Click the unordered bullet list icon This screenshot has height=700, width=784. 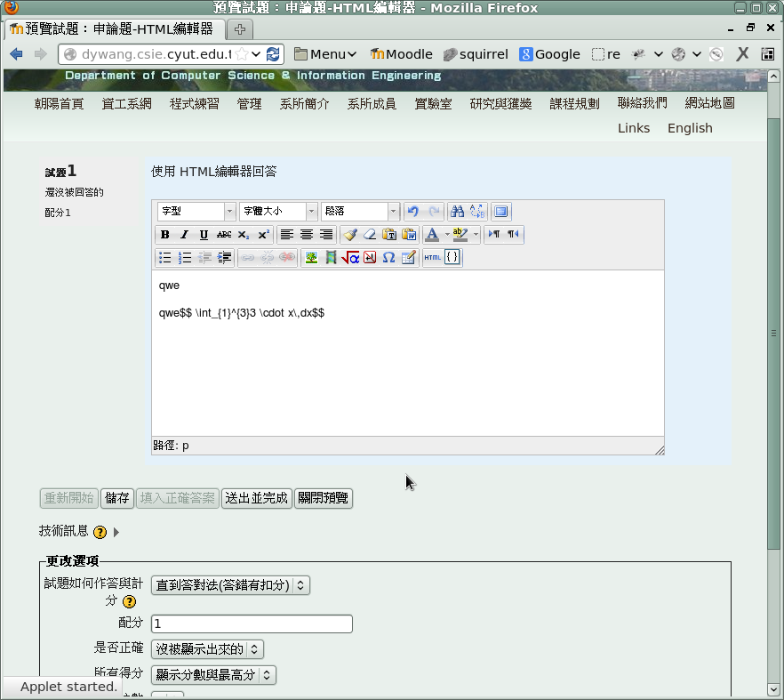point(164,258)
